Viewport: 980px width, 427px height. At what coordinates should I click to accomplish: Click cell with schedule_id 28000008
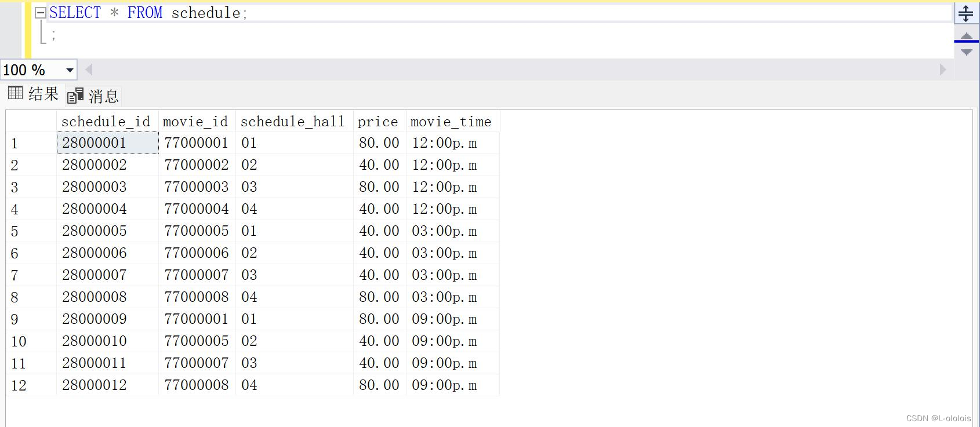[107, 297]
